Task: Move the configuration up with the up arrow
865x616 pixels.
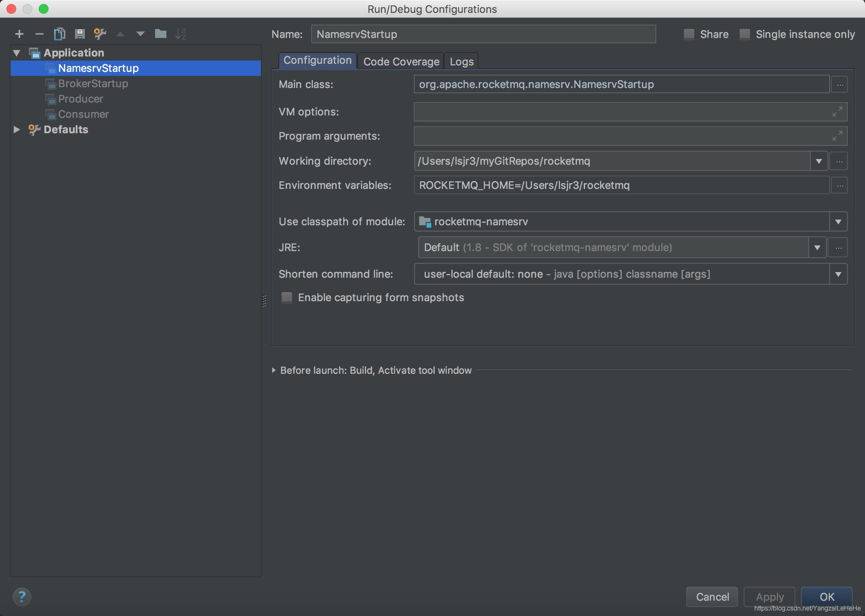Action: [120, 34]
